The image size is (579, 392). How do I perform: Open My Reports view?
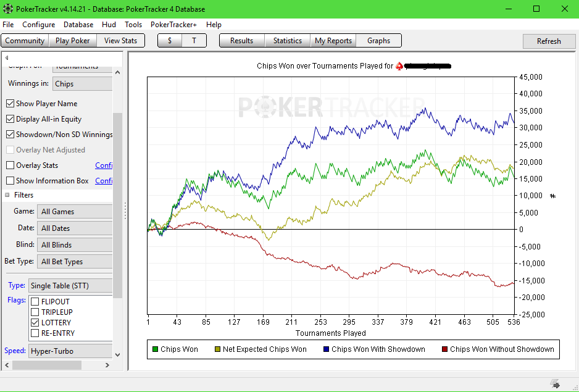[x=333, y=41]
